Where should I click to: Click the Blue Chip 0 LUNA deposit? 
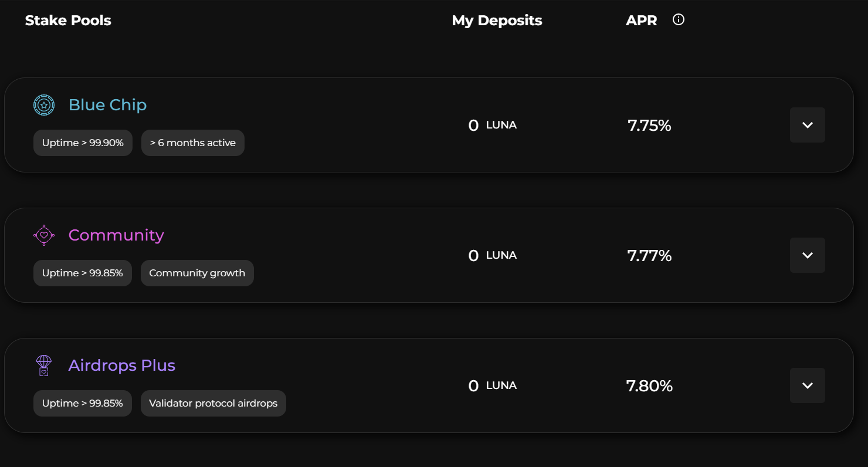492,125
